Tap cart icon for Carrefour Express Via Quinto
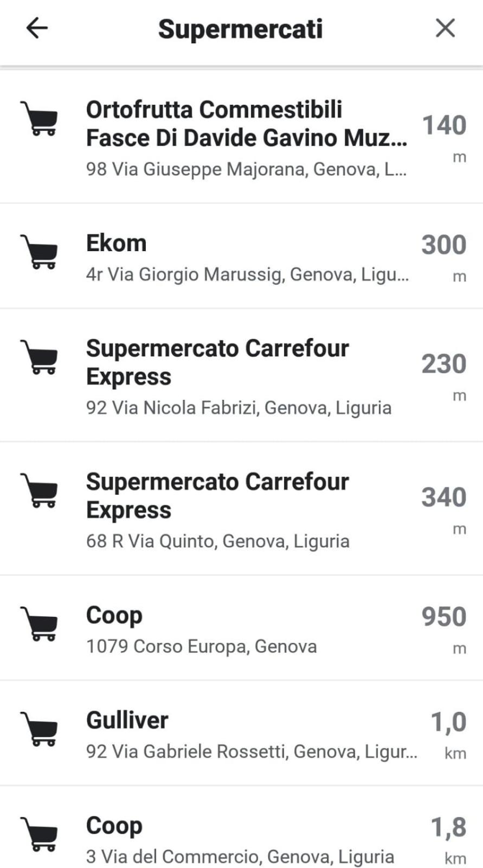Viewport: 483px width, 868px height. click(x=39, y=490)
